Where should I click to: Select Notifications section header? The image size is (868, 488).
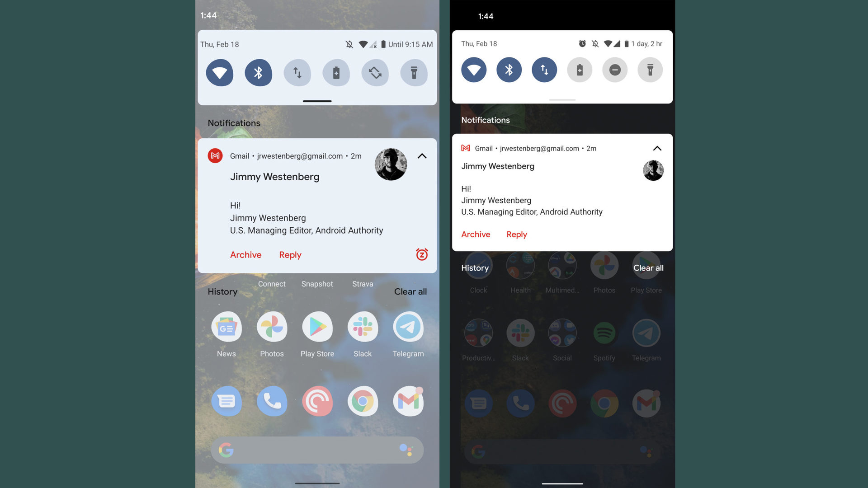coord(234,123)
